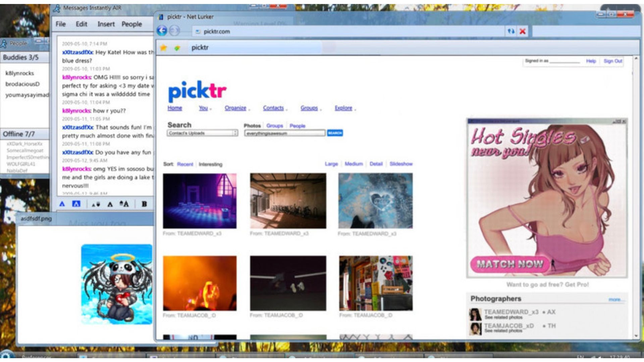This screenshot has height=362, width=644.
Task: Click TEAMEDWARD_x3's avatar under Photographers
Action: click(x=475, y=314)
